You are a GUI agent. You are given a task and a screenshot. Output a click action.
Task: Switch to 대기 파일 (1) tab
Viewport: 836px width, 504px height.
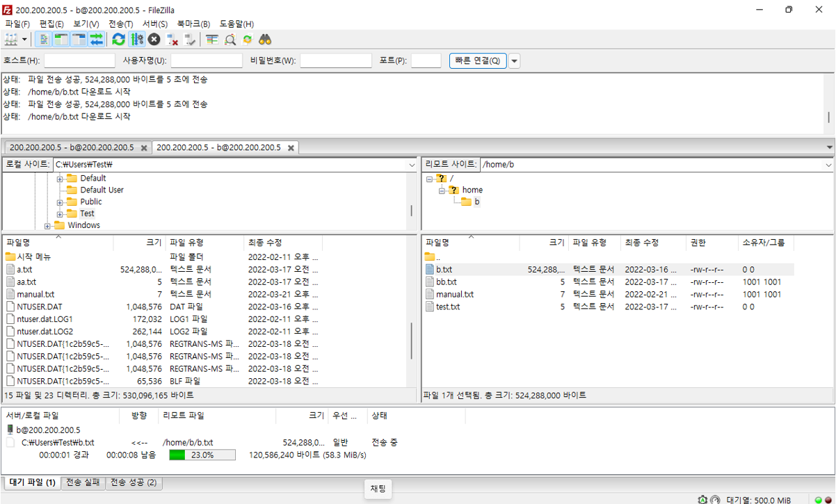33,482
